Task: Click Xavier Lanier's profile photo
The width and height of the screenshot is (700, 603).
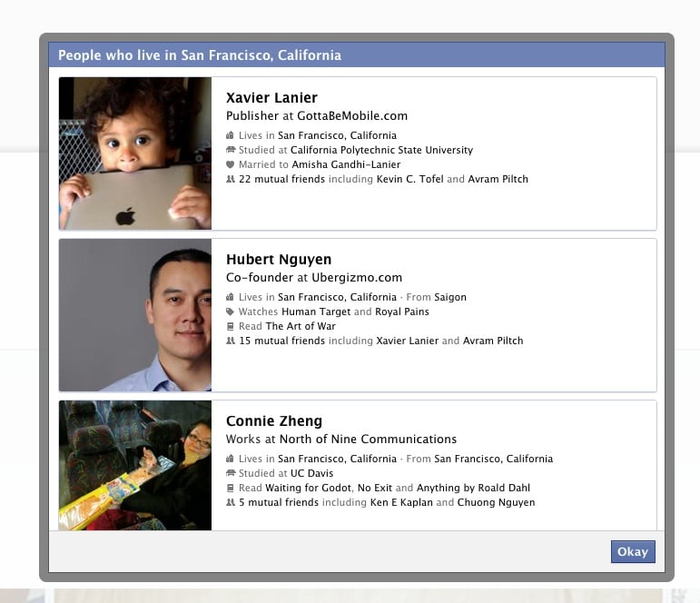Action: click(135, 153)
